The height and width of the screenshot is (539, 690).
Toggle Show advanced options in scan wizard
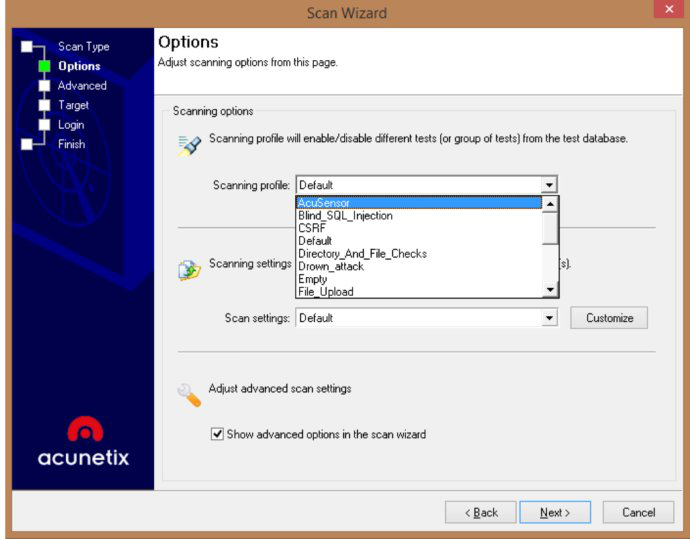217,435
